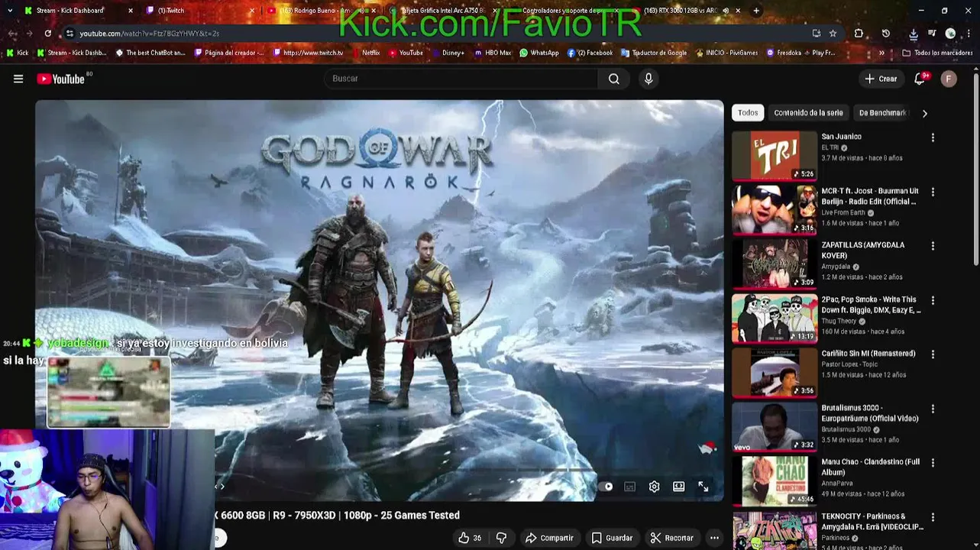Select Contenido de la serie chip
980x550 pixels.
pos(808,112)
